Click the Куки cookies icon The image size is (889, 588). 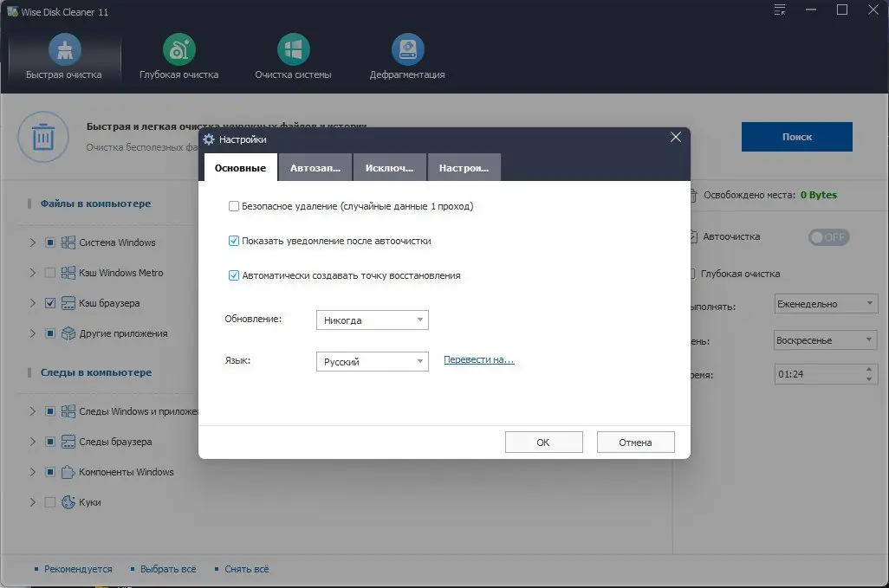(67, 501)
